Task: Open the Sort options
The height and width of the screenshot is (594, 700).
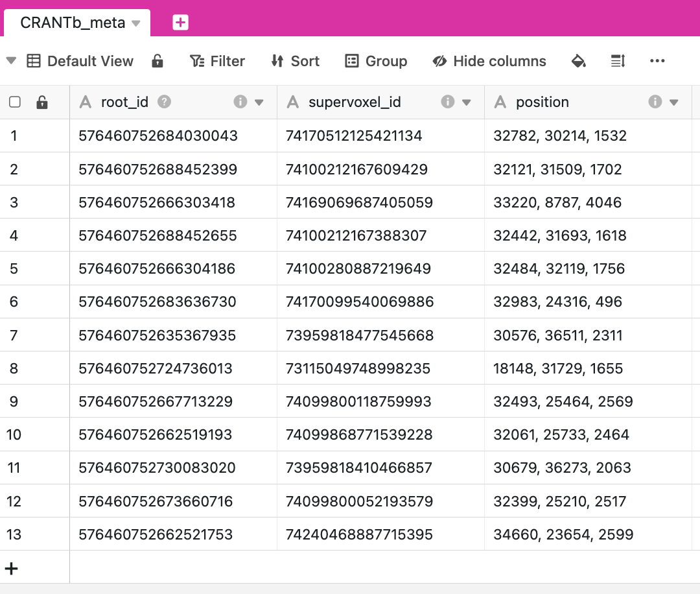Action: [x=295, y=61]
